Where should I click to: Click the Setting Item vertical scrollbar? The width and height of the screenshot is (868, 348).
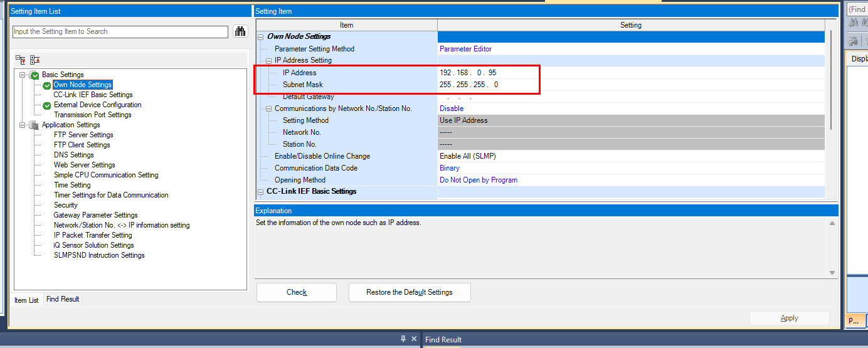[x=831, y=80]
